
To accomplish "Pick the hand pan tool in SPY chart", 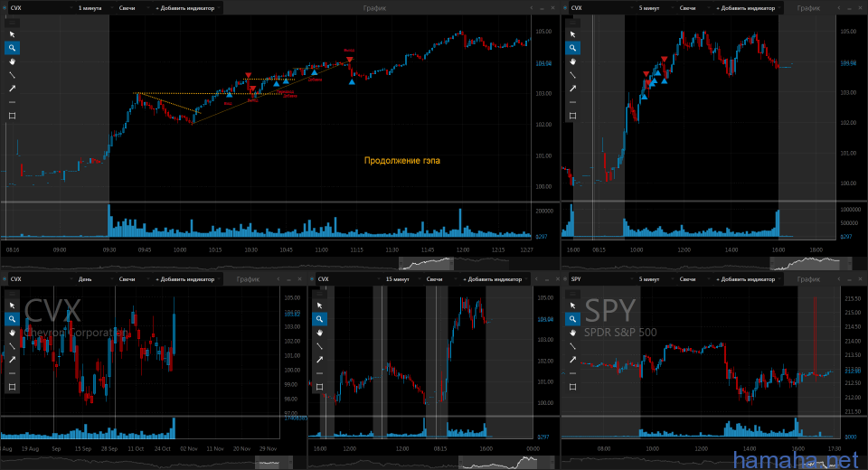I will (573, 333).
